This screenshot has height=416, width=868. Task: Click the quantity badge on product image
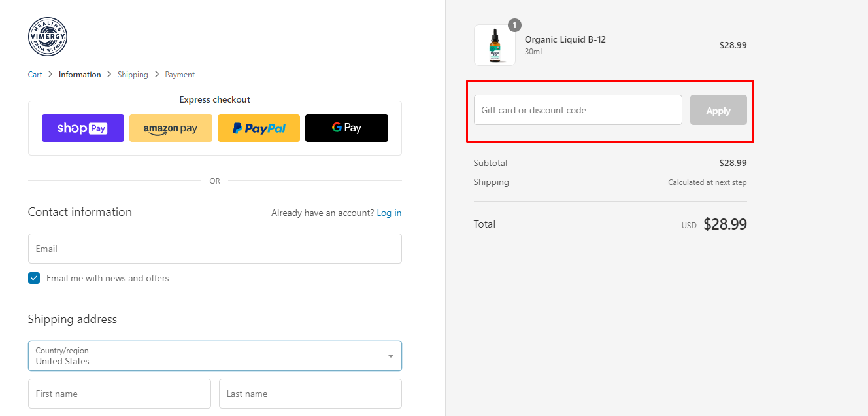[514, 26]
